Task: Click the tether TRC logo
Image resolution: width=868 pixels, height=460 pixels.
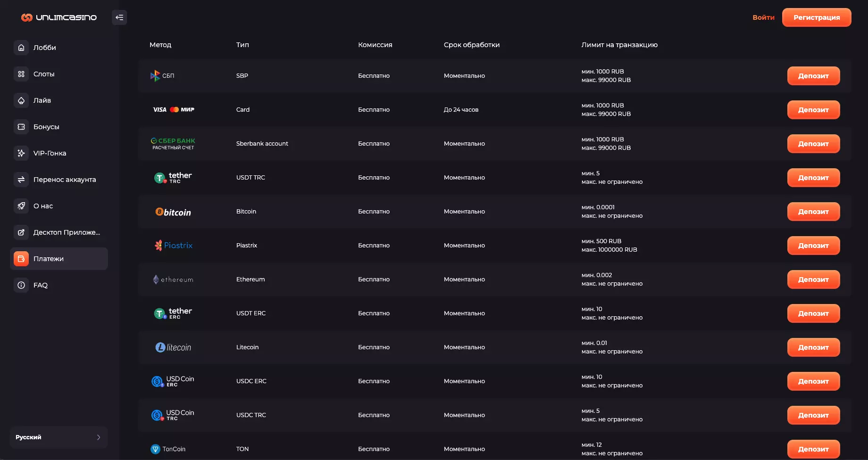Action: pyautogui.click(x=173, y=178)
